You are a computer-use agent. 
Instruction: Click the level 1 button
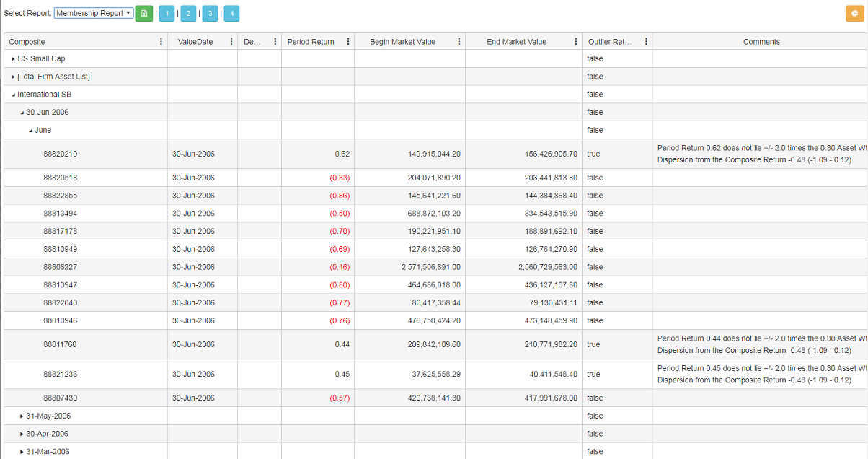(x=167, y=14)
